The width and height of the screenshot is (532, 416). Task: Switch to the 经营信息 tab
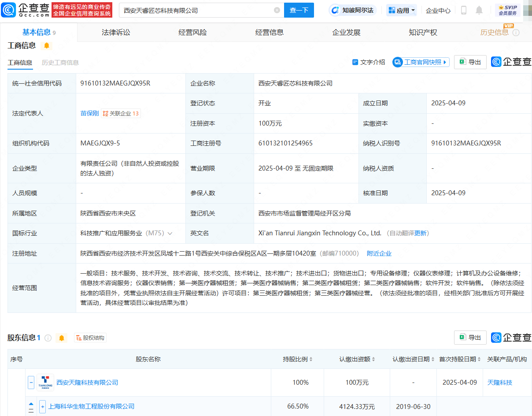(x=270, y=32)
